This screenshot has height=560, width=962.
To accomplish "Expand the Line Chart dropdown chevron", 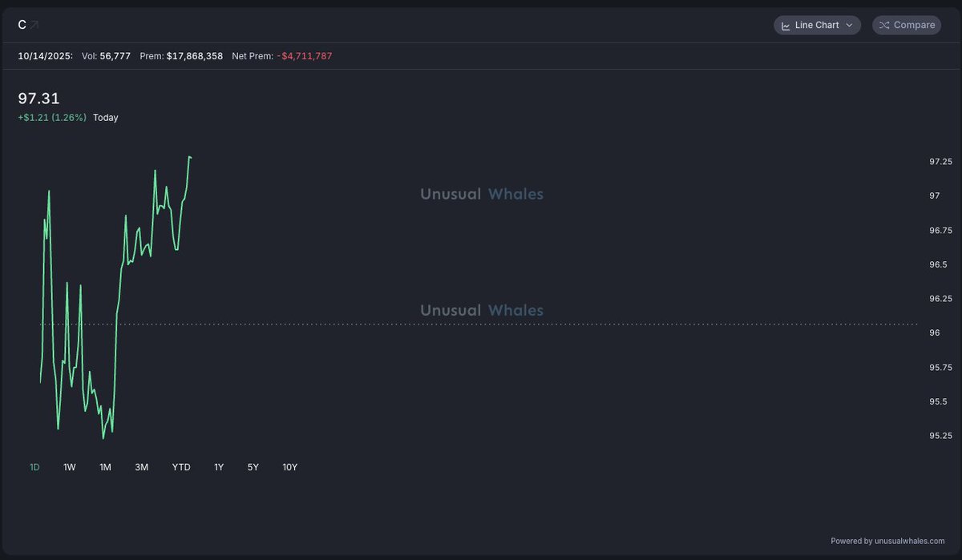I will click(849, 26).
